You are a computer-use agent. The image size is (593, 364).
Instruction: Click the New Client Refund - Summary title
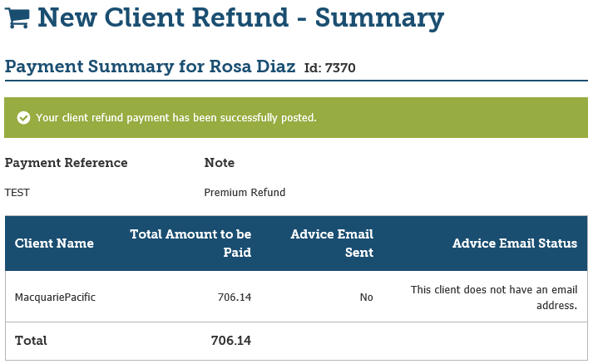241,17
